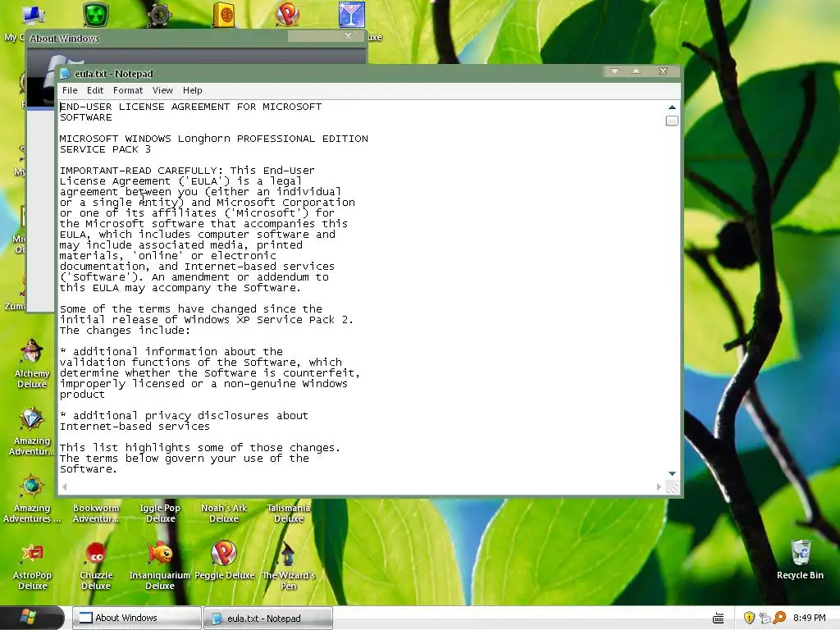This screenshot has height=630, width=840.
Task: Maximize the Notepad window
Action: (x=637, y=71)
